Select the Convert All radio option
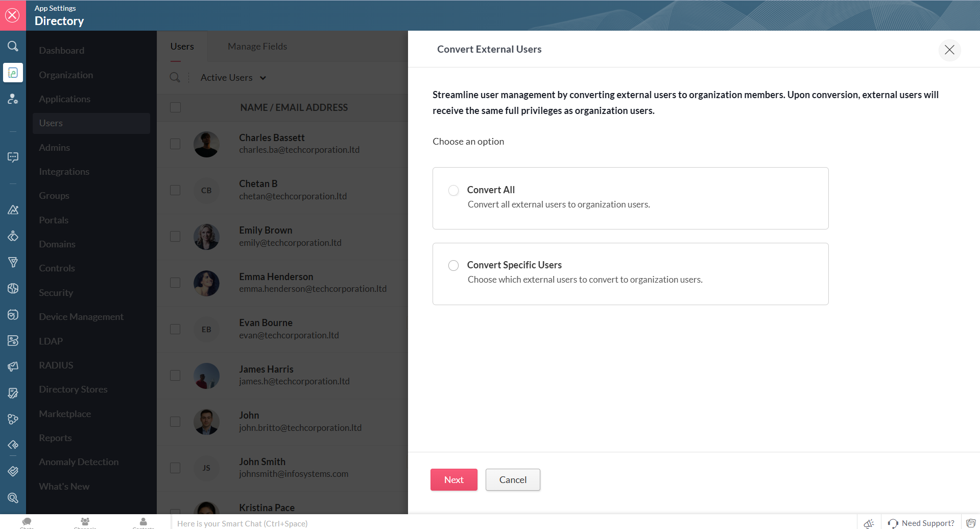Image resolution: width=980 pixels, height=529 pixels. tap(453, 190)
